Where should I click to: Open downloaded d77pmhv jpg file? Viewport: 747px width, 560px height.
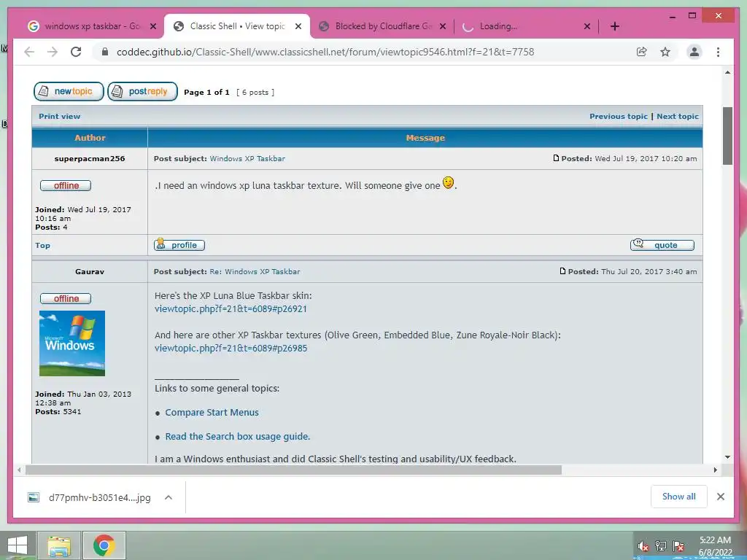click(90, 497)
